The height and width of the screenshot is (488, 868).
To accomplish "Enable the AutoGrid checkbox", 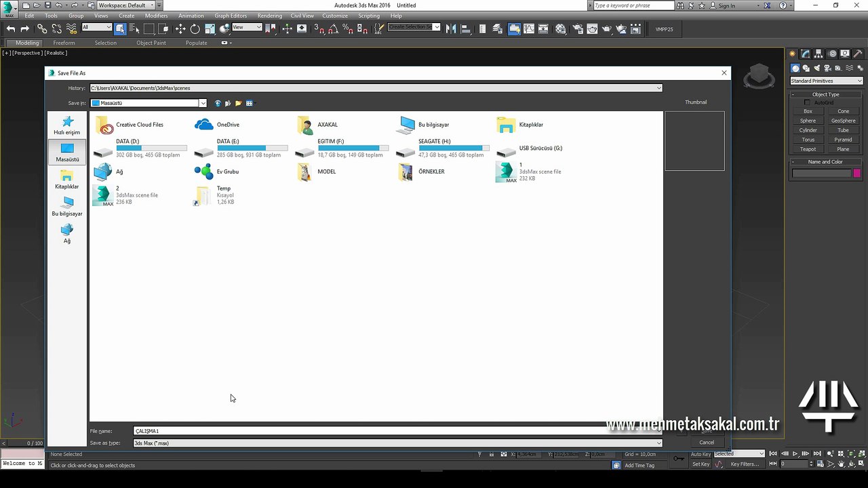I will pyautogui.click(x=807, y=102).
